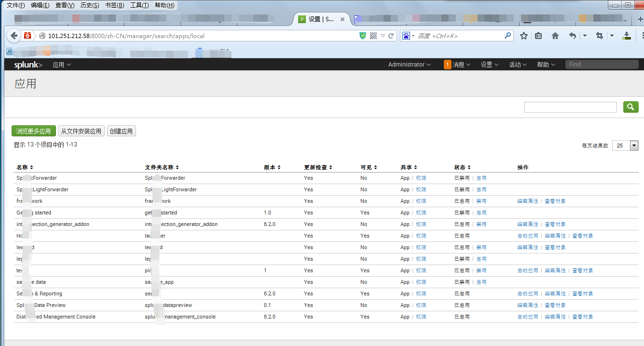Click the splunk logo
The height and width of the screenshot is (346, 644).
[x=28, y=65]
